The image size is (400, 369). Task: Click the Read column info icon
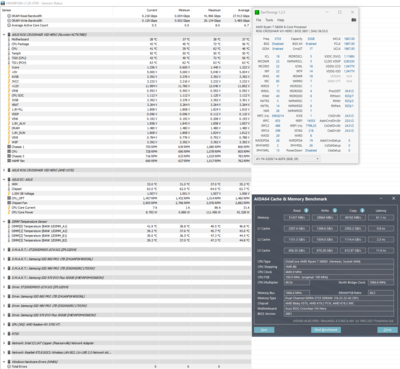[x=306, y=210]
